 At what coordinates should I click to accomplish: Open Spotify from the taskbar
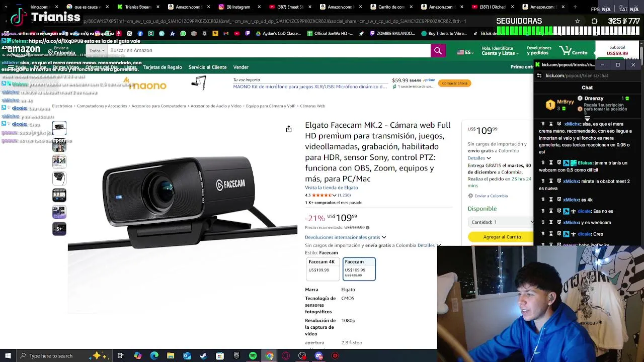pos(253,356)
